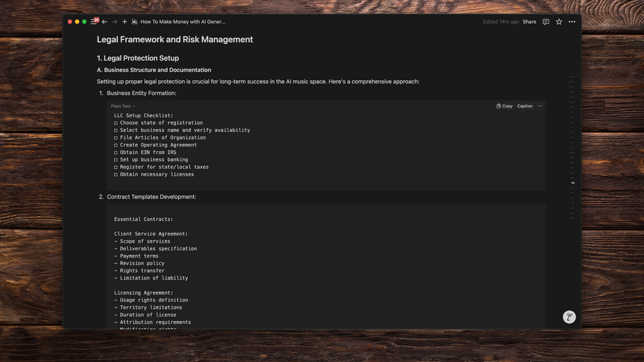The image size is (644, 362).
Task: Open the page's three-dot options menu
Action: pyautogui.click(x=572, y=22)
